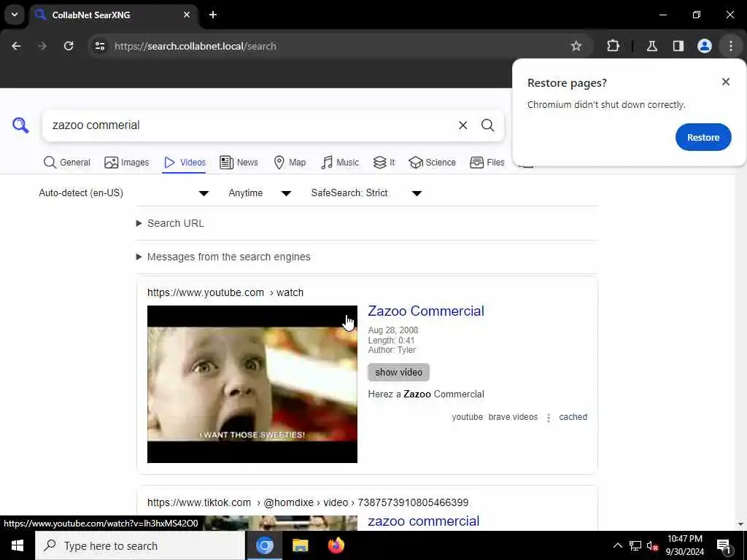The height and width of the screenshot is (560, 747).
Task: Click the Type here to search box
Action: [x=140, y=545]
